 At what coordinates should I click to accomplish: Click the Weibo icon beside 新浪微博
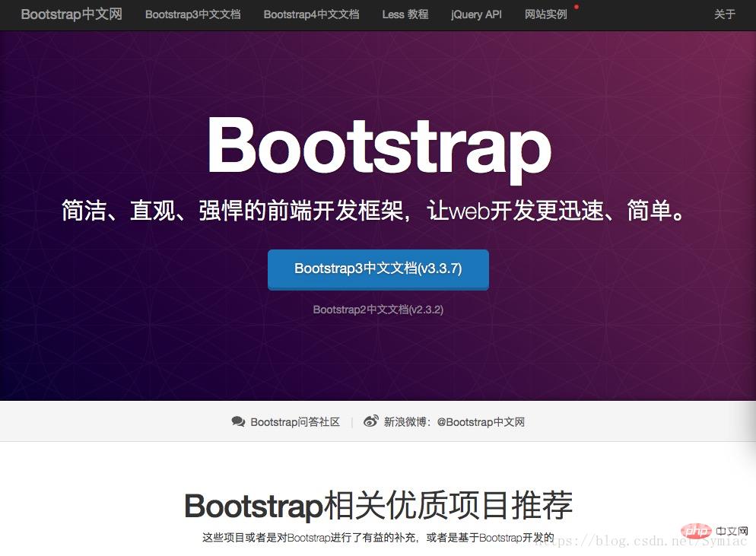(370, 421)
